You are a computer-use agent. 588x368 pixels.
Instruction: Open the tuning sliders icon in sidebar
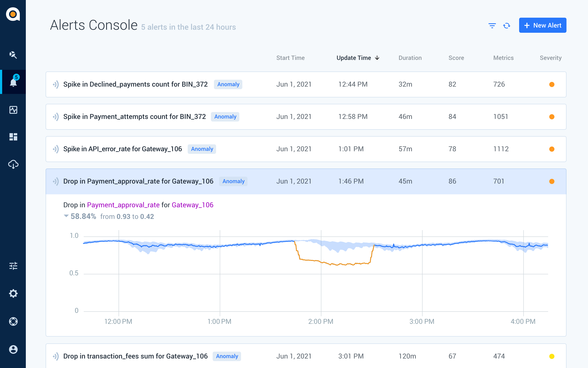[13, 266]
